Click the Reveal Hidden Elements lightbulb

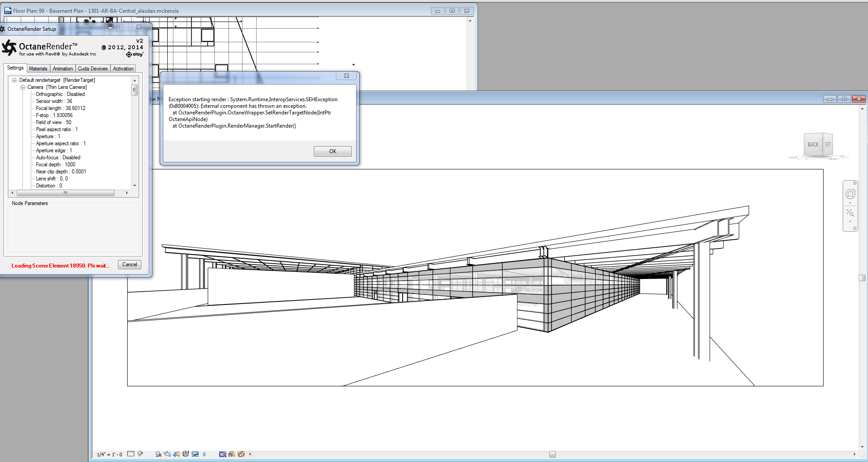[204, 455]
